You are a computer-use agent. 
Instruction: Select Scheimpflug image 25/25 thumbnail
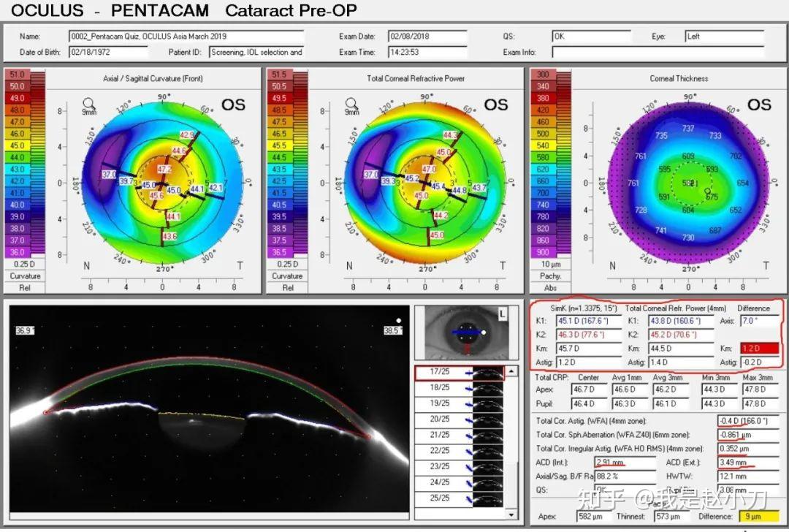pos(487,498)
